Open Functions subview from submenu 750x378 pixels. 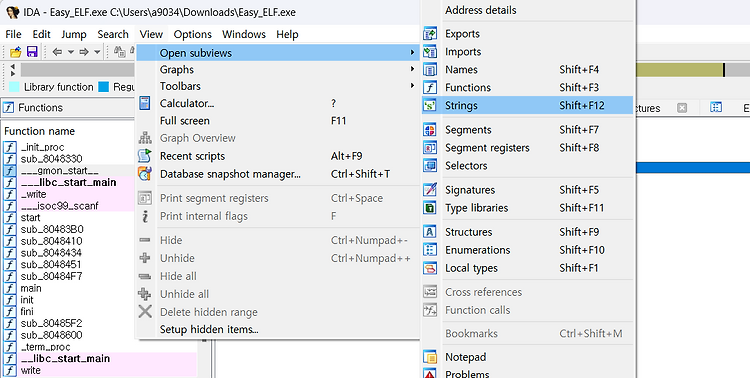527,88
